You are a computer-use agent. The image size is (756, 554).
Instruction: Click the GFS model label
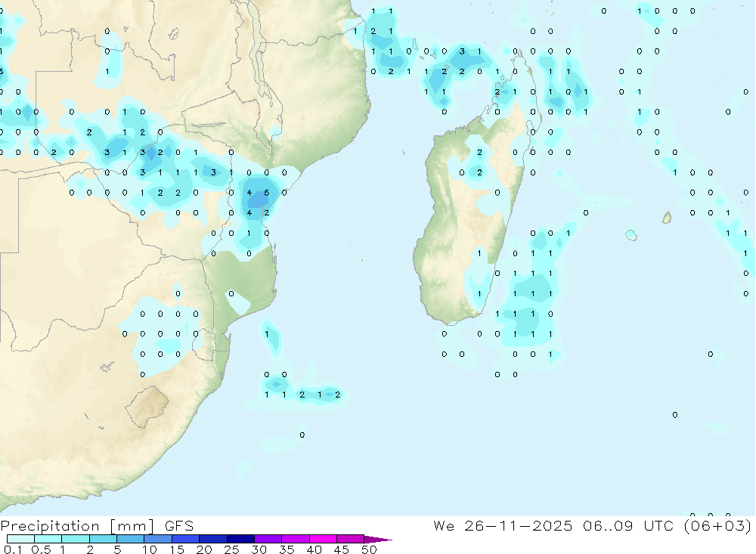click(179, 525)
